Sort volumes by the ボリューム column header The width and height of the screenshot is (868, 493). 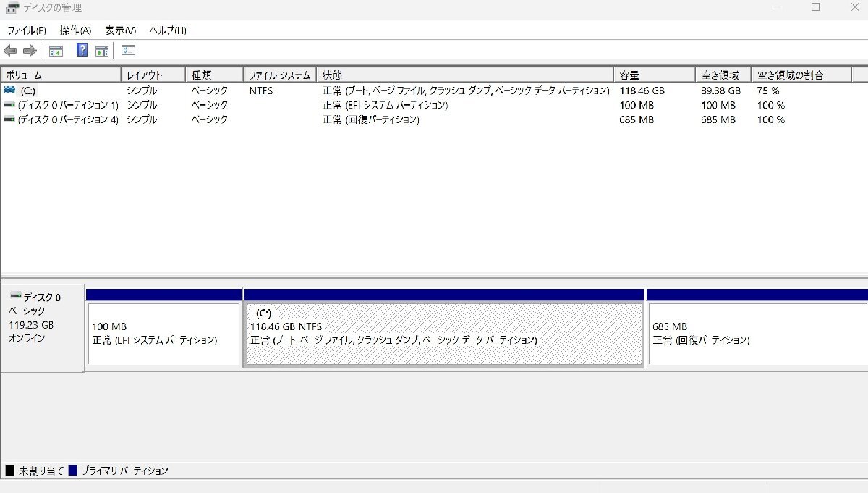(x=61, y=74)
